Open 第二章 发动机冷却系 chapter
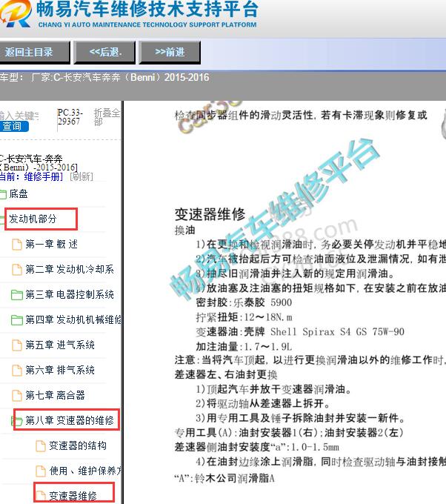This screenshot has width=446, height=504. [70, 269]
